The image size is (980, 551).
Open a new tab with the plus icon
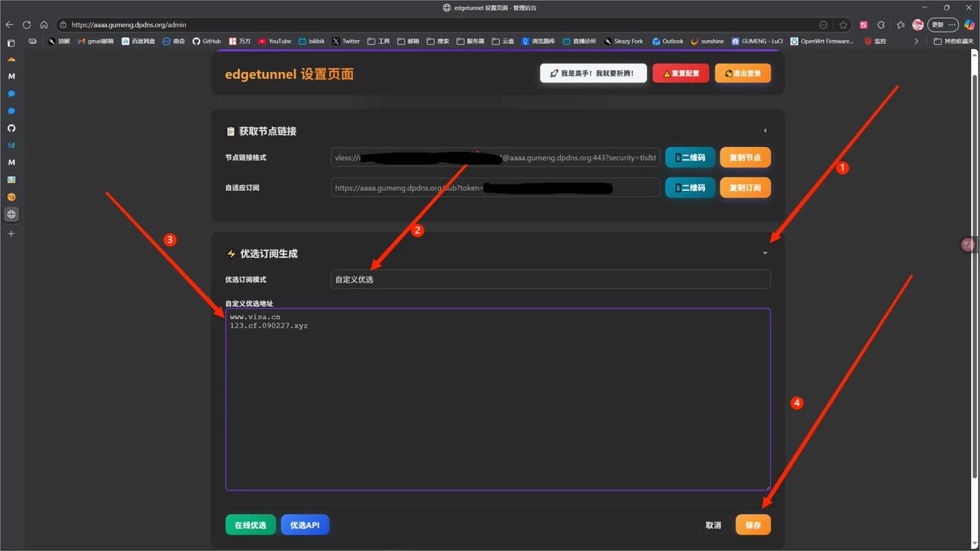click(11, 233)
